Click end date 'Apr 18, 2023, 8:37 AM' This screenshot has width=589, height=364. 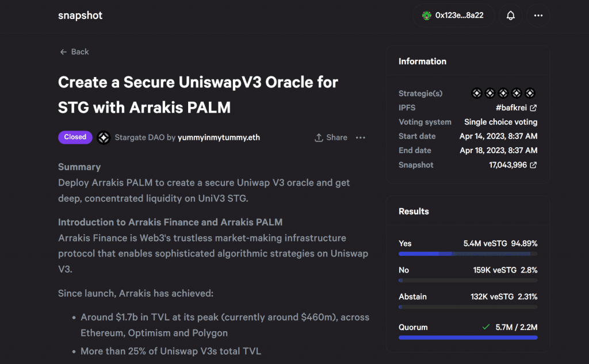pos(499,151)
